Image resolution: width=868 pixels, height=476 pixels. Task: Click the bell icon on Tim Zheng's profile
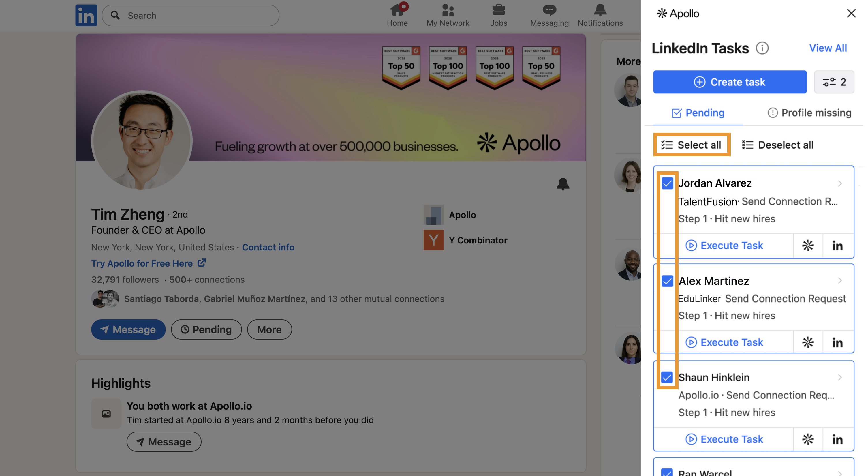coord(563,184)
